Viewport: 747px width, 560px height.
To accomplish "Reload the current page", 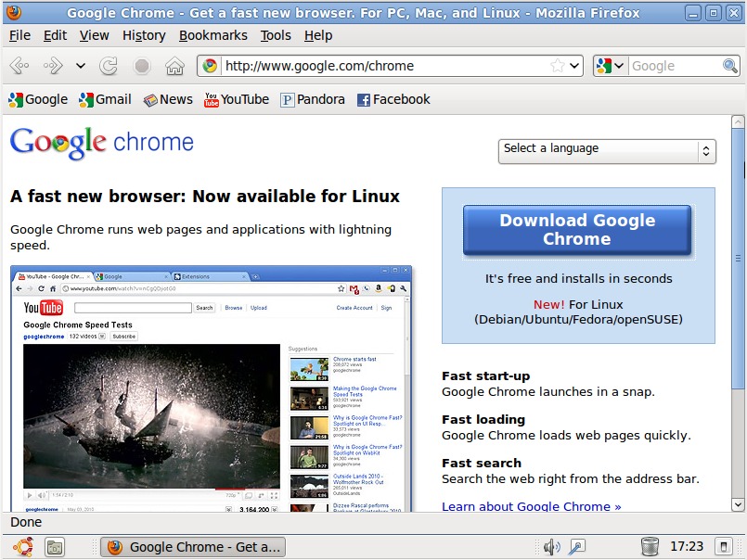I will (x=109, y=66).
